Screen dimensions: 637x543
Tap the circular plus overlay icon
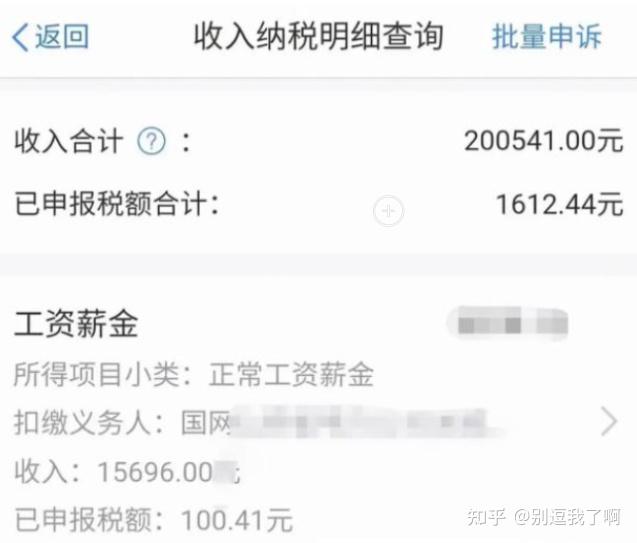tap(388, 211)
